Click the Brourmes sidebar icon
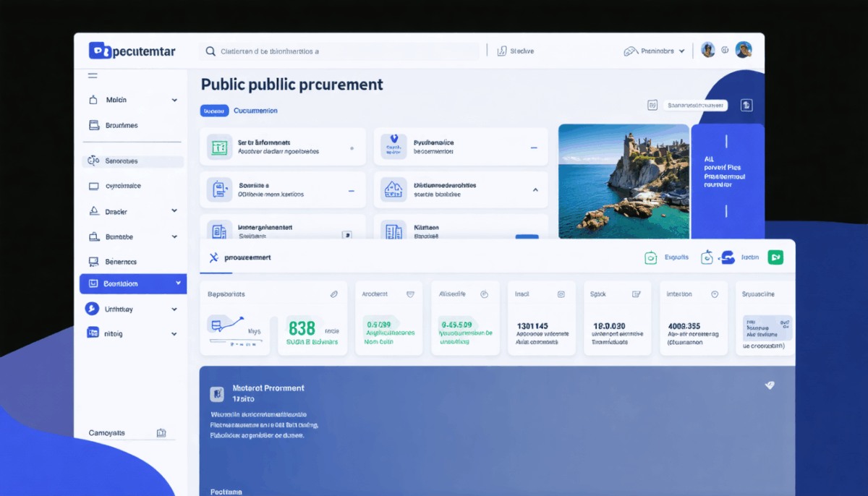 click(x=93, y=125)
